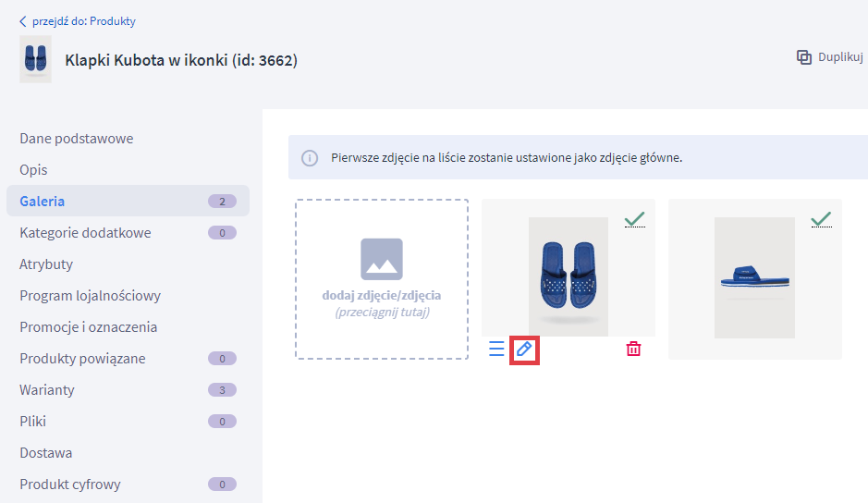Click the Duplikuj copy icon

coord(804,57)
